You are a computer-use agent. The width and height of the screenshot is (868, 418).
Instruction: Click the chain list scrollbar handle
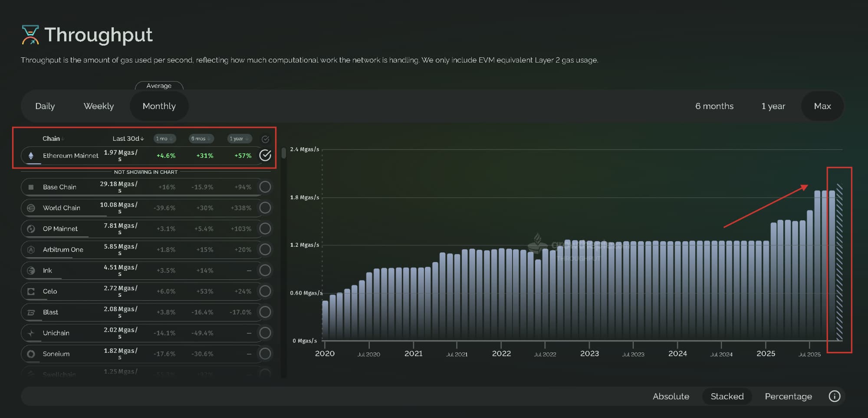click(x=284, y=153)
